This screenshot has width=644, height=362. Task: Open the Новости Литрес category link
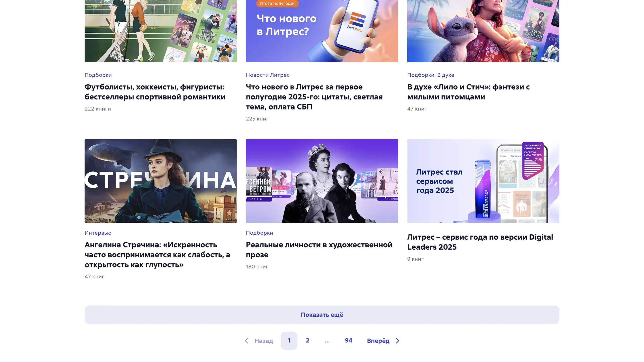click(x=267, y=75)
